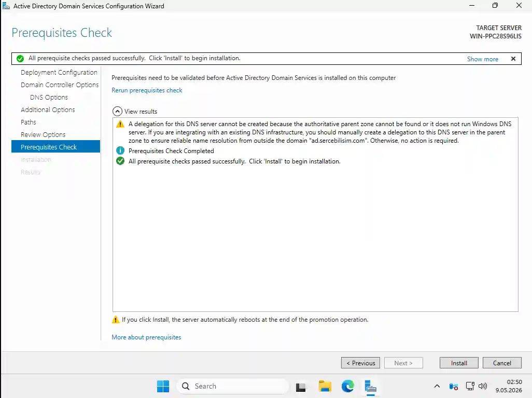Click the volume speaker icon

pos(482,386)
